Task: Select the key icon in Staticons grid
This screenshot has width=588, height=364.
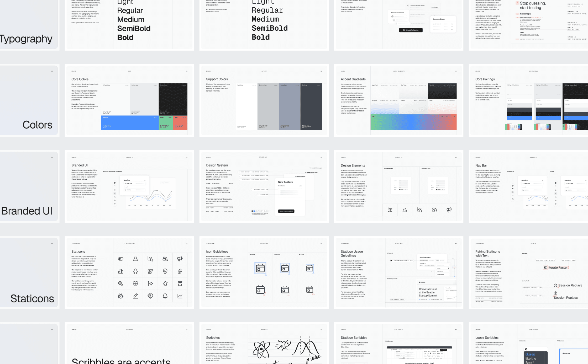Action: (120, 283)
